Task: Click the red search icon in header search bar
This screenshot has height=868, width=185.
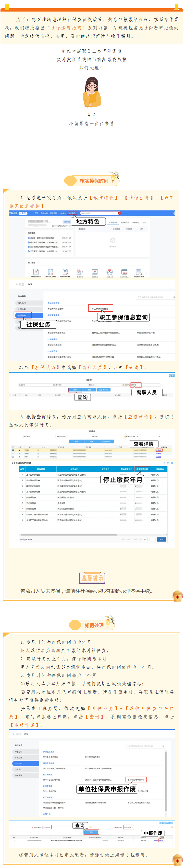Action: (119, 213)
